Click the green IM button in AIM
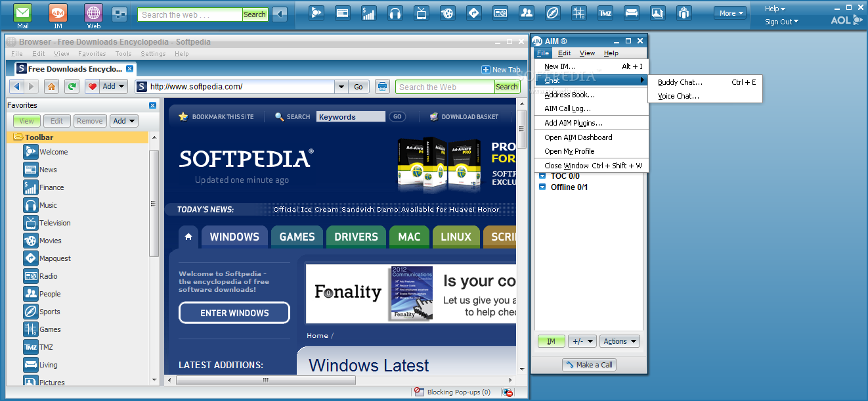The height and width of the screenshot is (401, 868). pyautogui.click(x=552, y=341)
